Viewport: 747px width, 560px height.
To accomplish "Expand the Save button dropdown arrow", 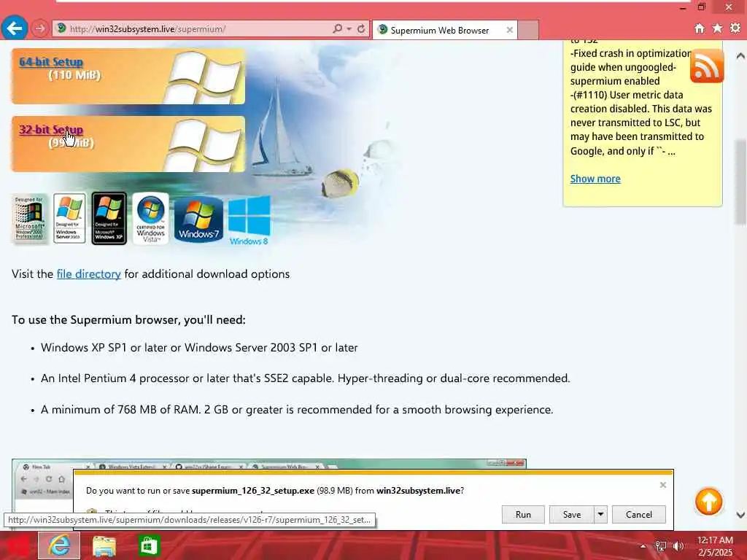I will click(x=601, y=514).
